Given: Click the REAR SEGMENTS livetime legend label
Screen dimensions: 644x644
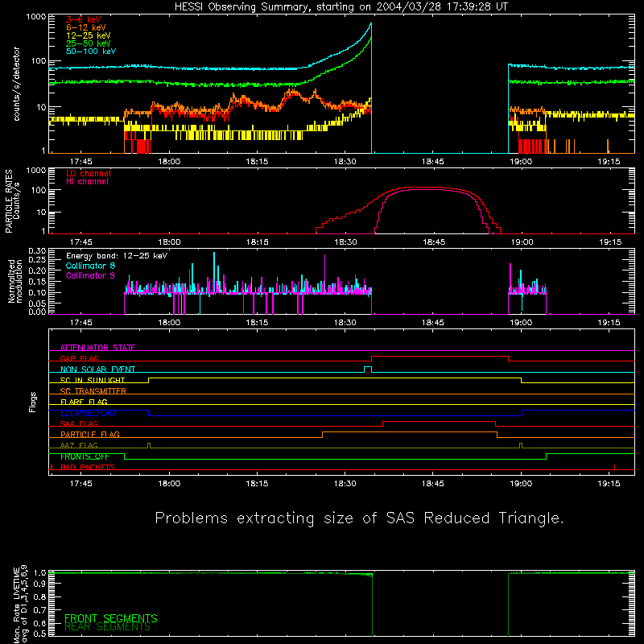Looking at the screenshot, I should point(107,627).
